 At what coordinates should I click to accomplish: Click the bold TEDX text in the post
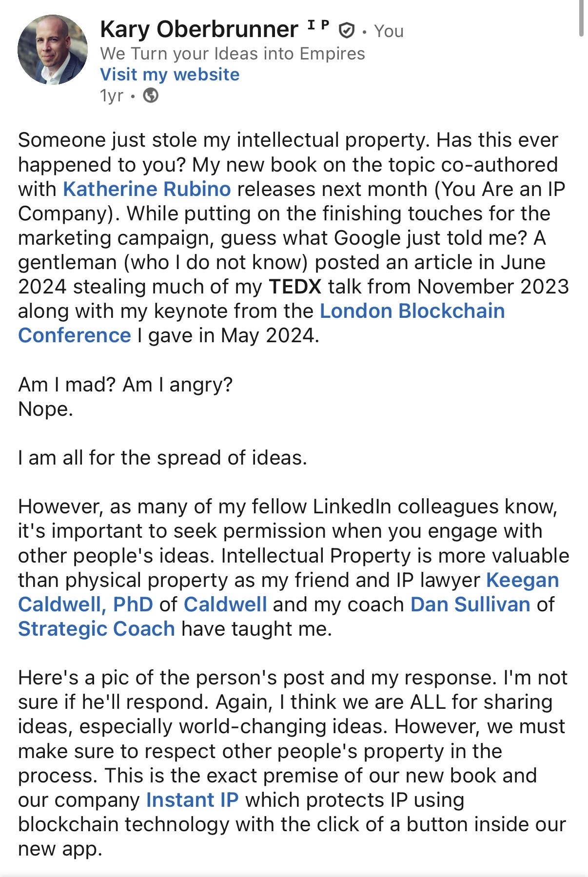tap(295, 287)
